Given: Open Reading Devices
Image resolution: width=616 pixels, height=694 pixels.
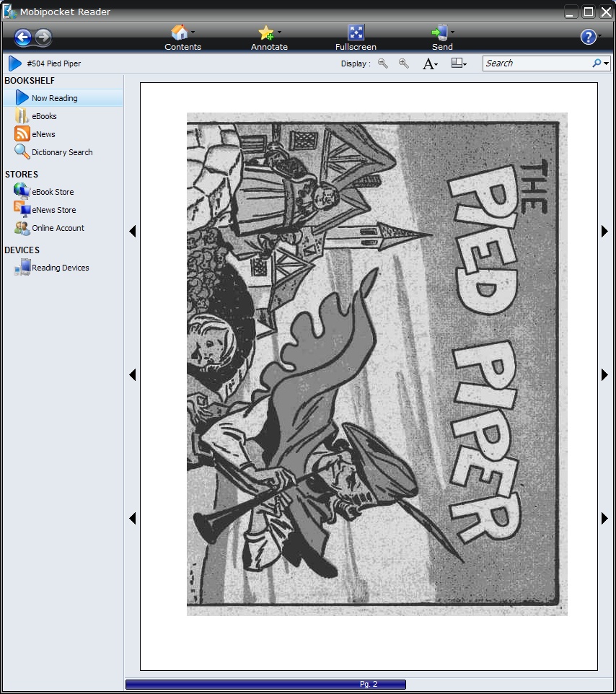Looking at the screenshot, I should 60,268.
